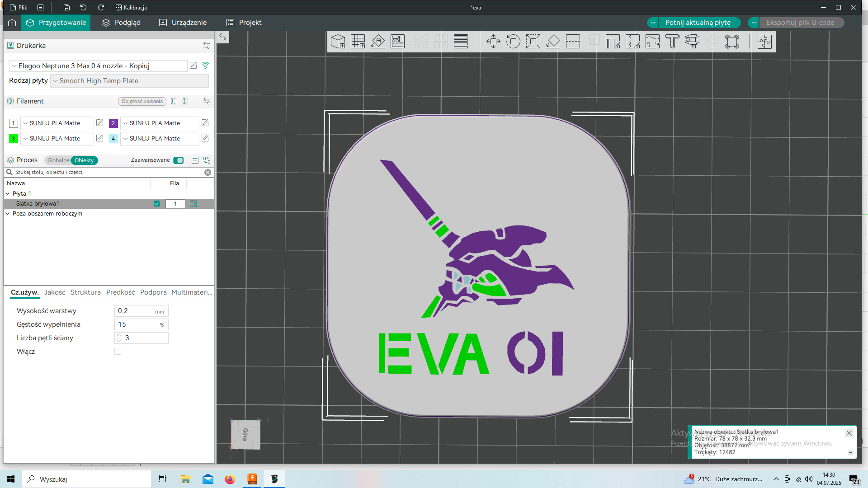Switch process scope to Globalne
Viewport: 868px width, 488px height.
58,160
